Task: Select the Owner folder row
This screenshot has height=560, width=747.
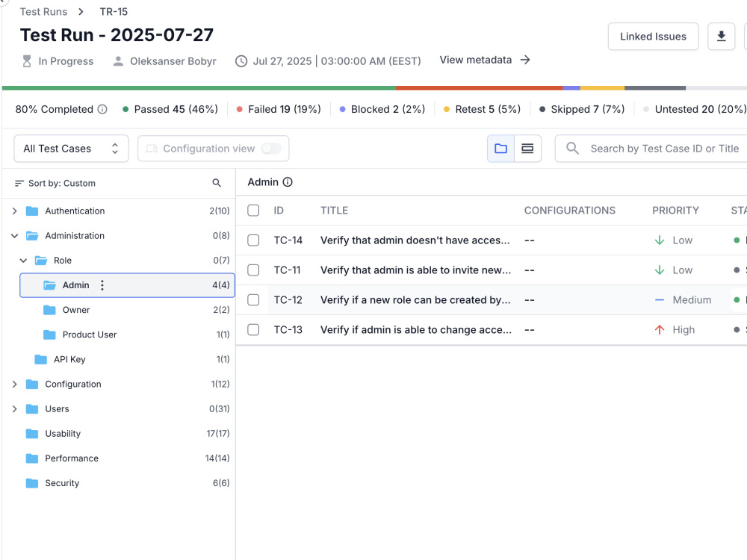Action: [127, 310]
